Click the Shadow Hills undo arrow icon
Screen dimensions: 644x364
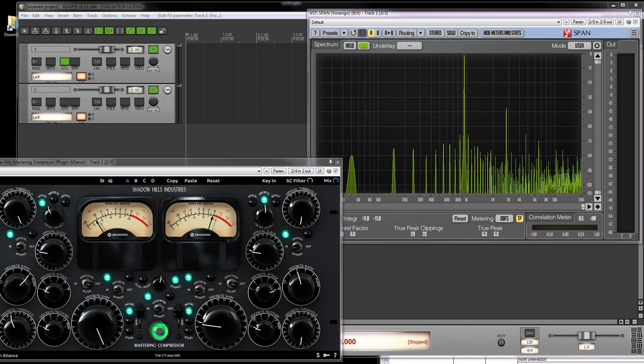click(x=102, y=181)
